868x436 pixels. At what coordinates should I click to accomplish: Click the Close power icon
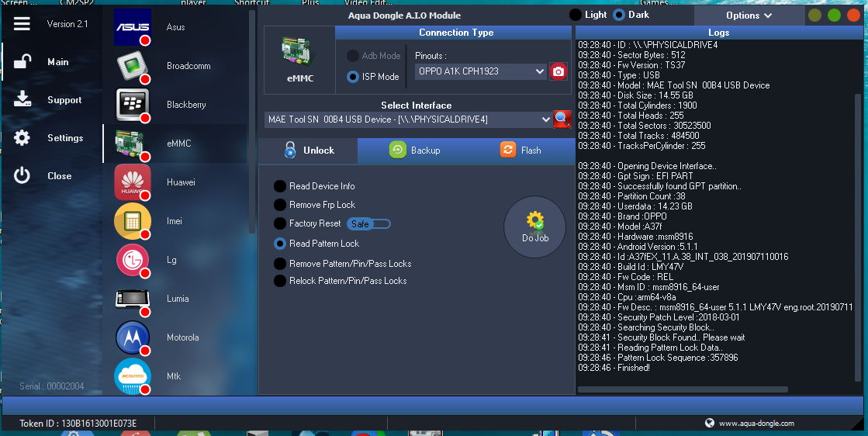click(22, 176)
